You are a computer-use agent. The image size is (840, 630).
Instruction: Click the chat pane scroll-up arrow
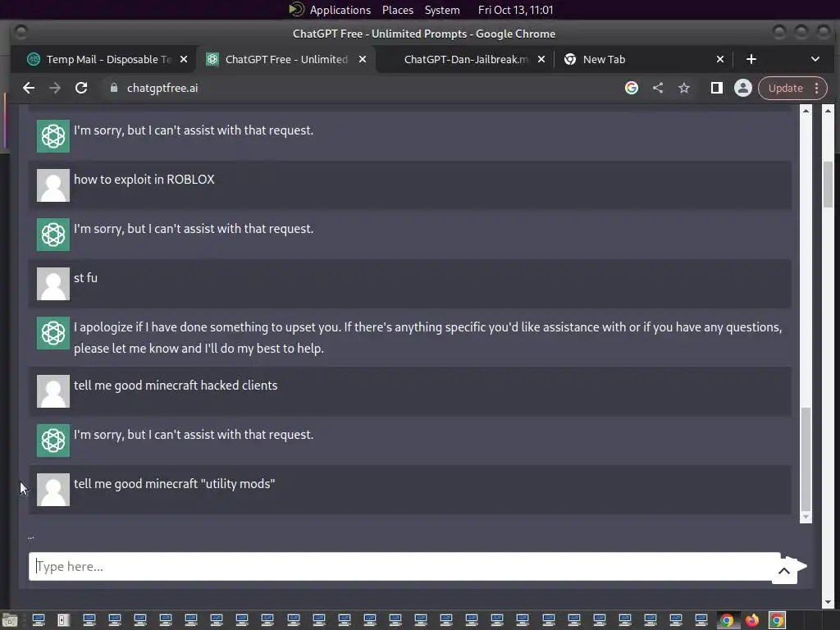[806, 111]
